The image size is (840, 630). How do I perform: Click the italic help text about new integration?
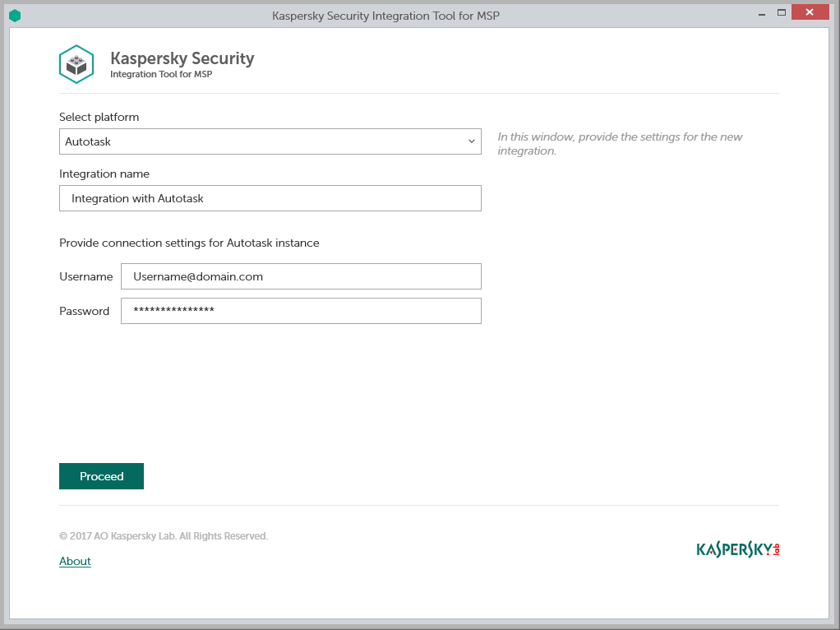(x=620, y=144)
